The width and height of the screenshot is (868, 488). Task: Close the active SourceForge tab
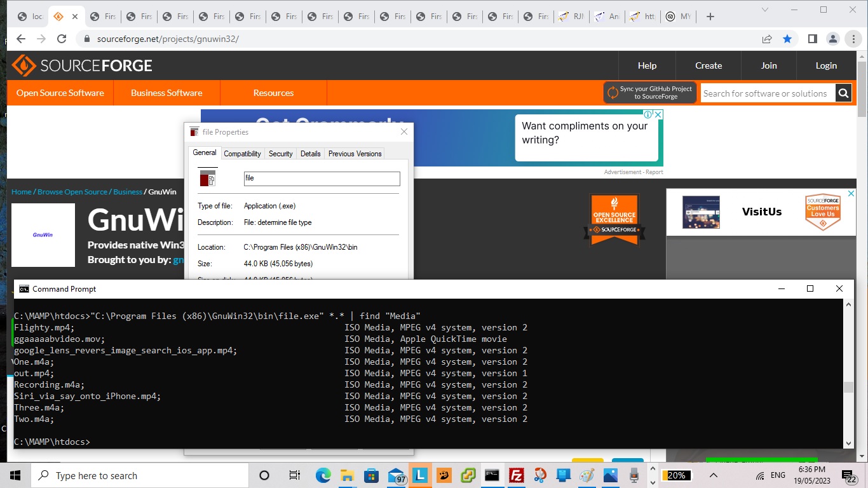tap(75, 17)
